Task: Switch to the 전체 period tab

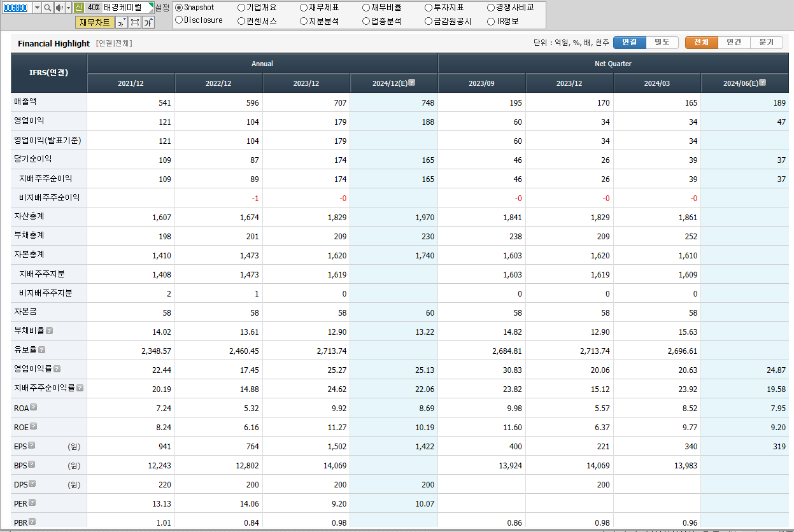Action: [701, 43]
